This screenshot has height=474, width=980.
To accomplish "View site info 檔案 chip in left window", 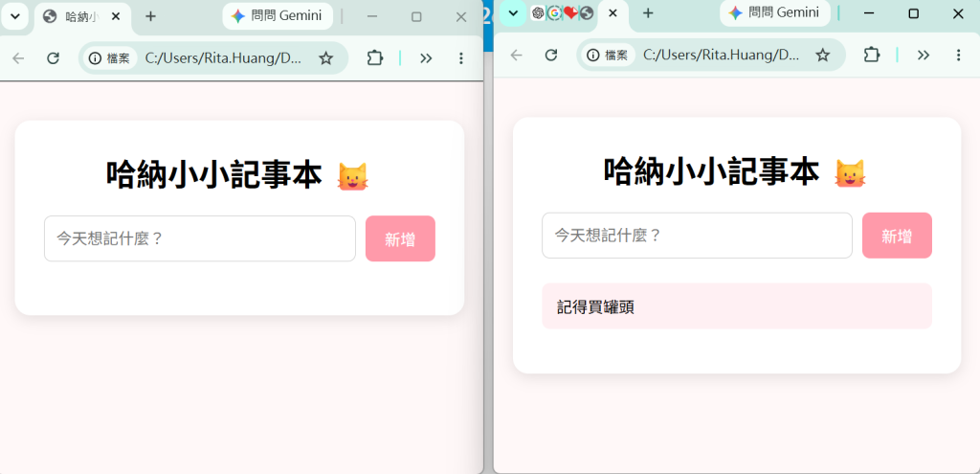I will [x=109, y=58].
